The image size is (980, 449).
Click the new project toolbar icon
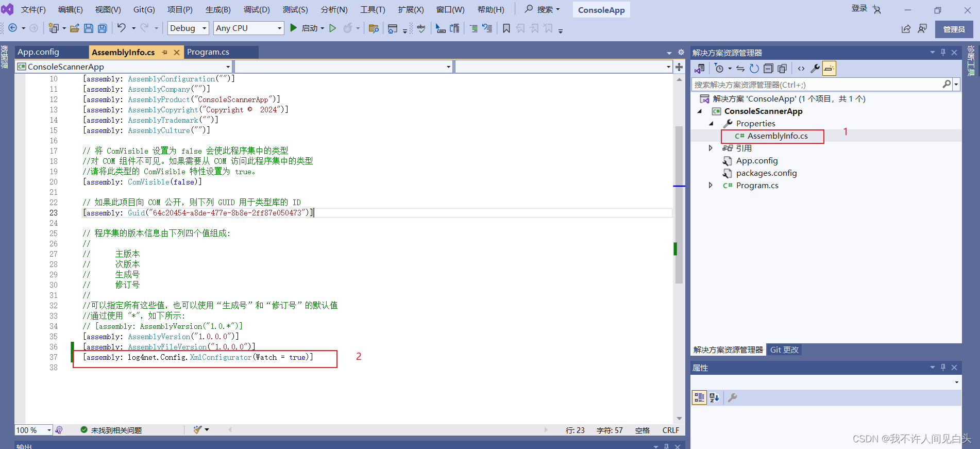click(x=53, y=28)
